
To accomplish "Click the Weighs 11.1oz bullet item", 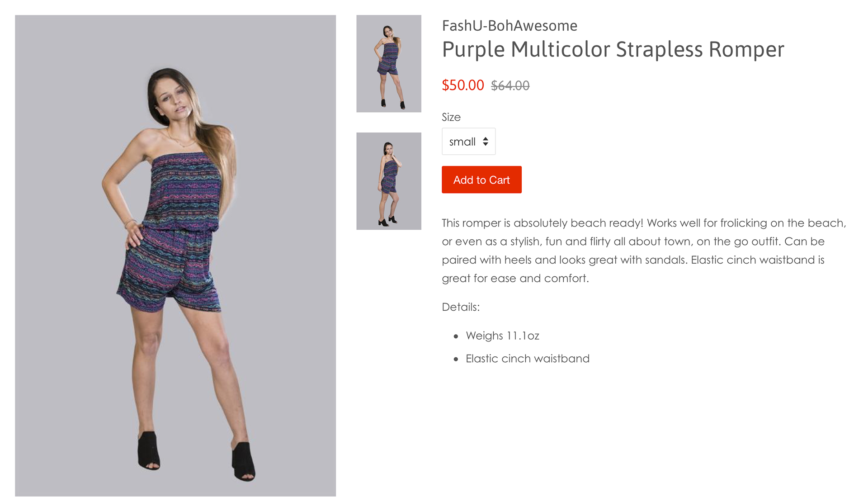I will pyautogui.click(x=502, y=336).
